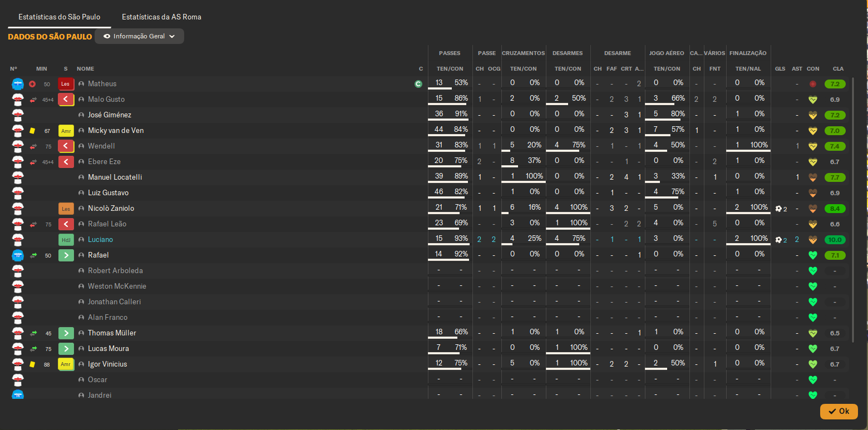Click the substituted-on badge for Lucas Moura
Image resolution: width=868 pixels, height=430 pixels.
66,349
